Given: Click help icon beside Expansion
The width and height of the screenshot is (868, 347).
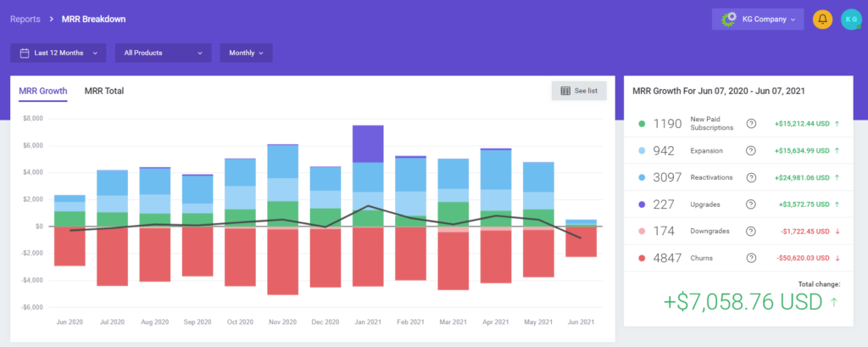Looking at the screenshot, I should tap(751, 150).
